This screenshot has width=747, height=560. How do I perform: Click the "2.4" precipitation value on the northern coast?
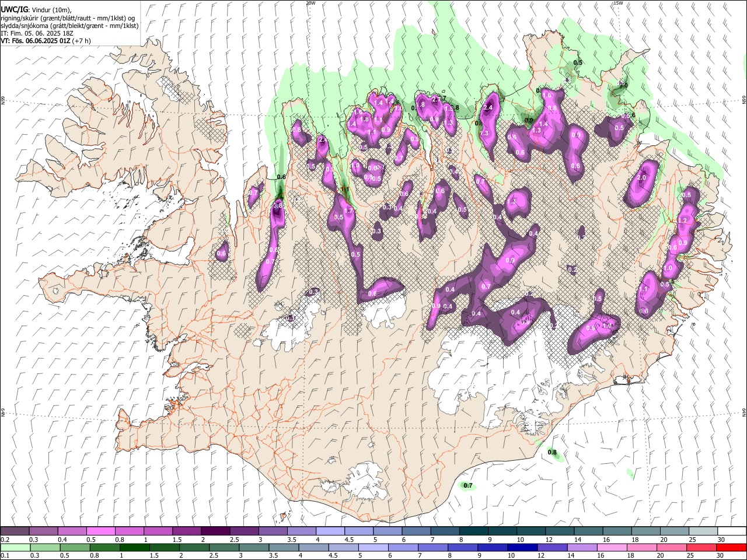[x=488, y=107]
